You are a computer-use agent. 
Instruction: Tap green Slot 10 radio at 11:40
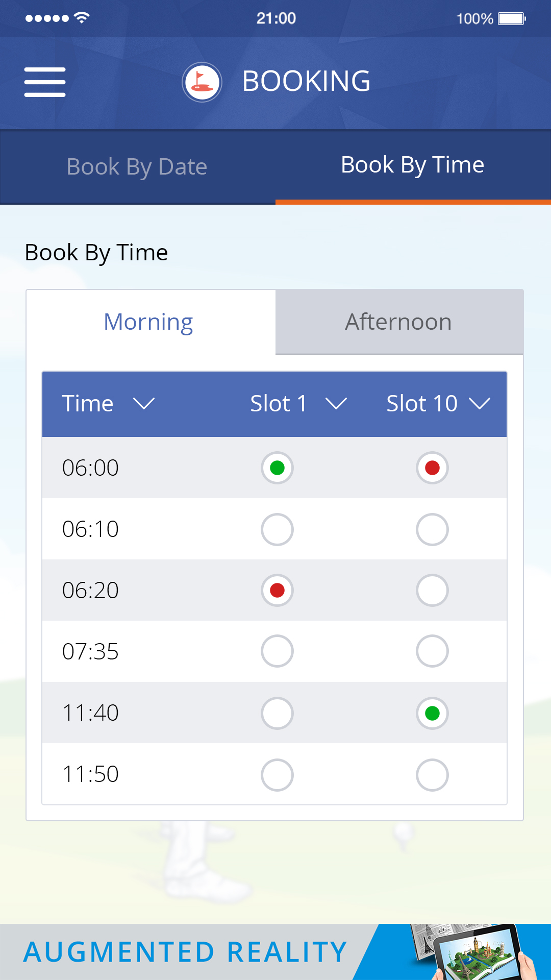(432, 713)
